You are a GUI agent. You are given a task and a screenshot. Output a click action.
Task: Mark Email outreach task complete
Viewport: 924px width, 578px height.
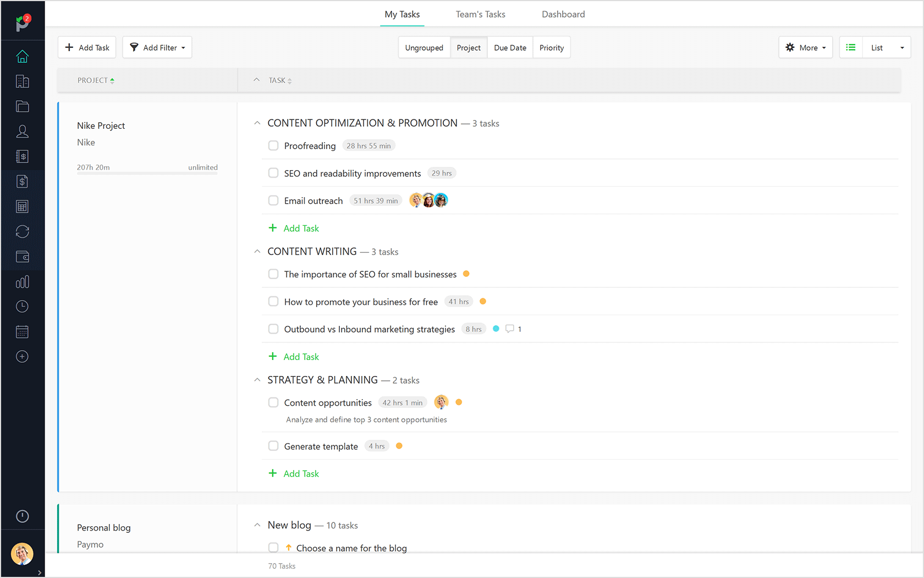[x=273, y=200]
